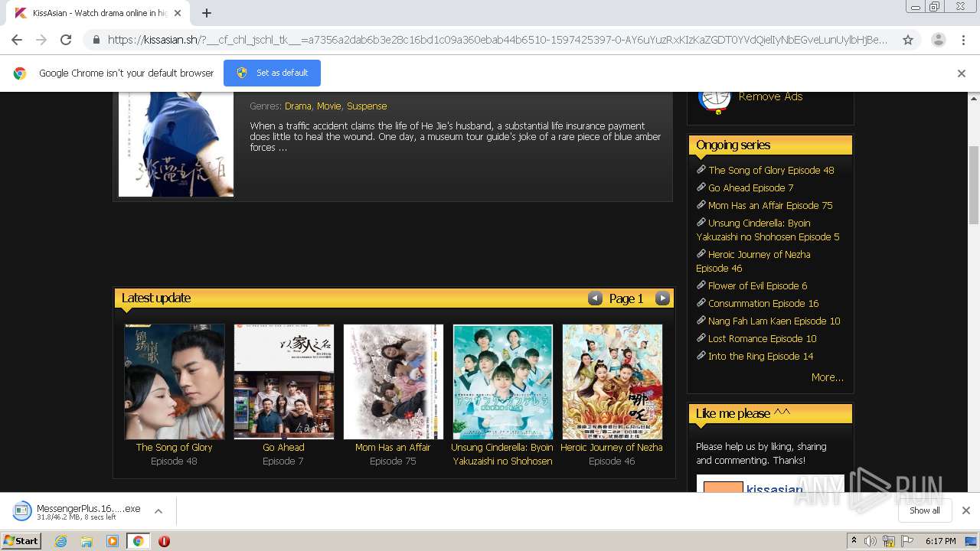Image resolution: width=980 pixels, height=551 pixels.
Task: Click the Drama genre link
Action: click(x=298, y=106)
